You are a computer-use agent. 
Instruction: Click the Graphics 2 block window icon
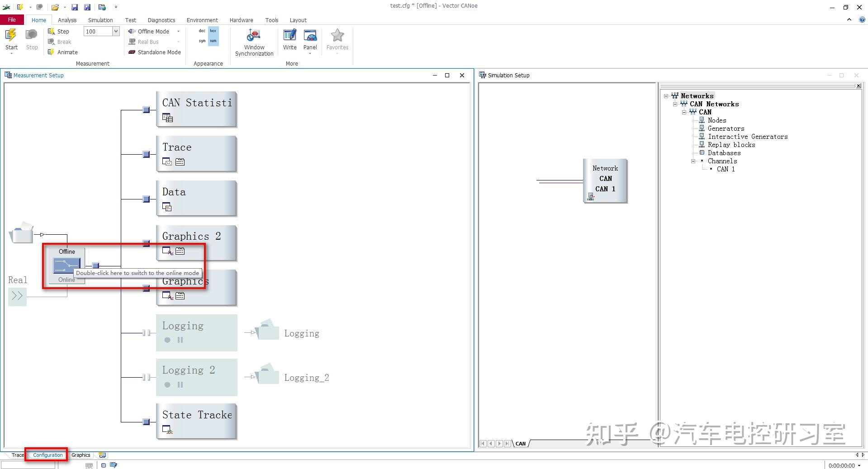coord(167,251)
